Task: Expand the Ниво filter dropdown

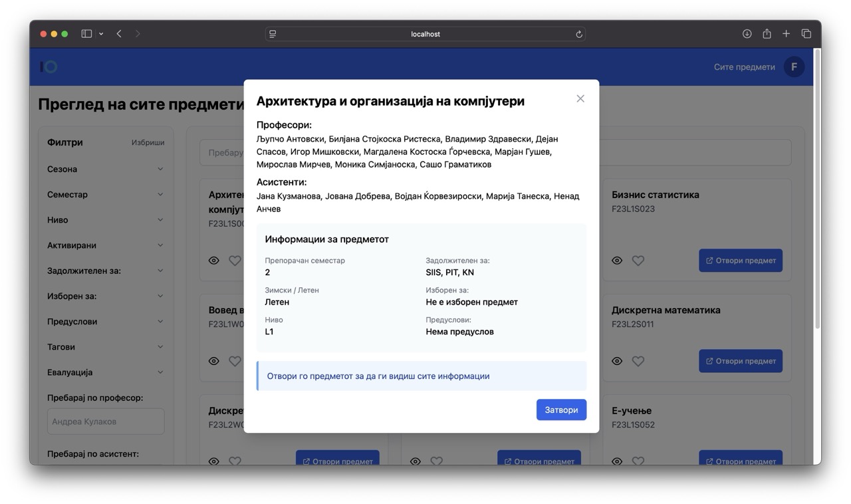Action: click(105, 220)
